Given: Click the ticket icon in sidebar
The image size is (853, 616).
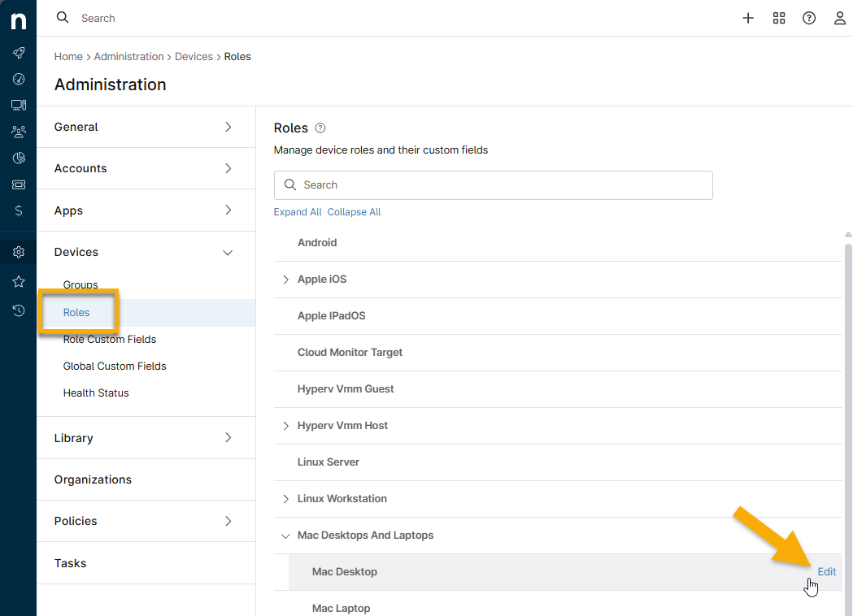Looking at the screenshot, I should coord(18,184).
